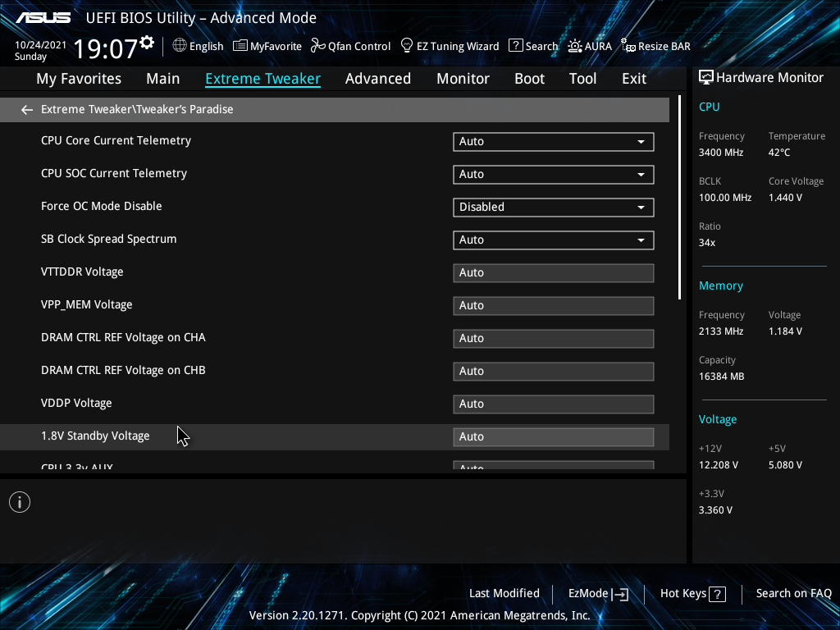
Task: Click the 5.080 V reading
Action: tap(785, 465)
